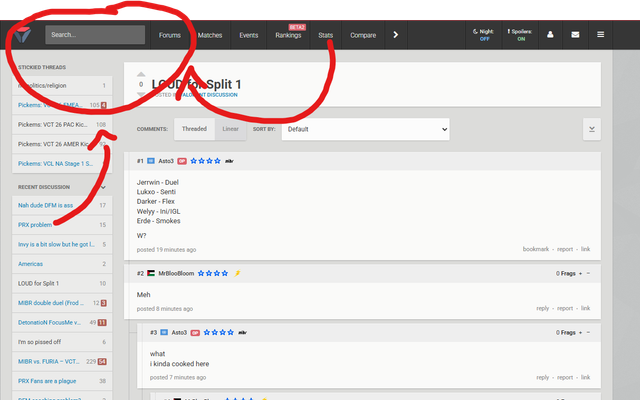Open the Matches menu

click(210, 36)
